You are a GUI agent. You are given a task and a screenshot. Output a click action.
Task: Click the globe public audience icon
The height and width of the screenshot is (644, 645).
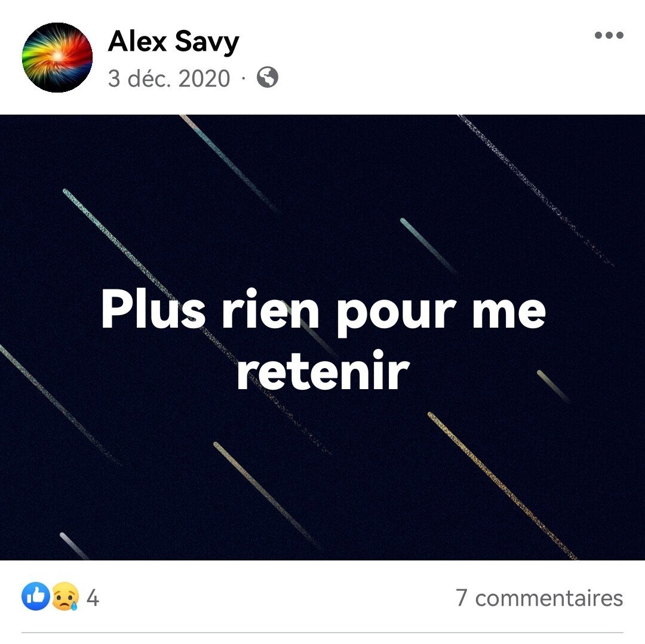click(x=268, y=77)
